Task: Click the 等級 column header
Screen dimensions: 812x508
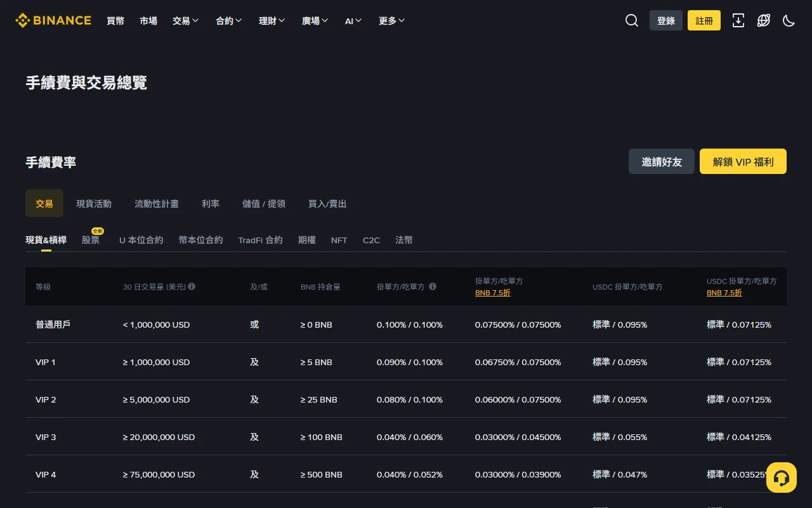Action: (43, 286)
